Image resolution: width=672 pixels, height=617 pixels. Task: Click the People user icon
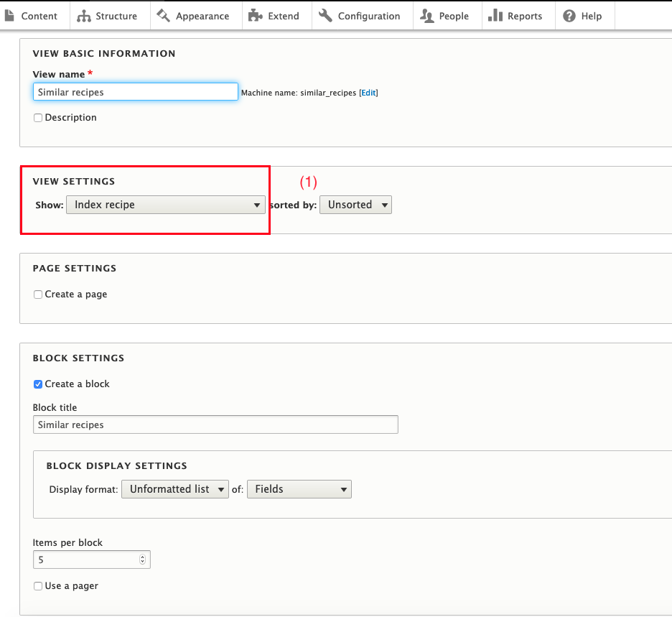tap(427, 16)
